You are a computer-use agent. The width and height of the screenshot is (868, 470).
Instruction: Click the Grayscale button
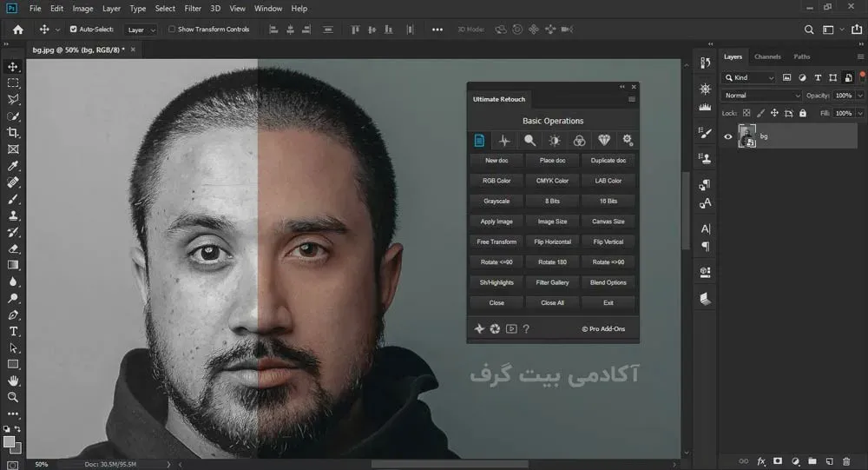click(x=496, y=202)
